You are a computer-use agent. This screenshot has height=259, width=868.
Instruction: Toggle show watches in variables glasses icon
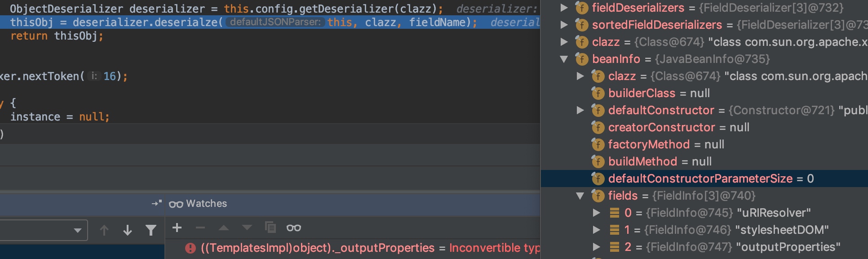[294, 228]
